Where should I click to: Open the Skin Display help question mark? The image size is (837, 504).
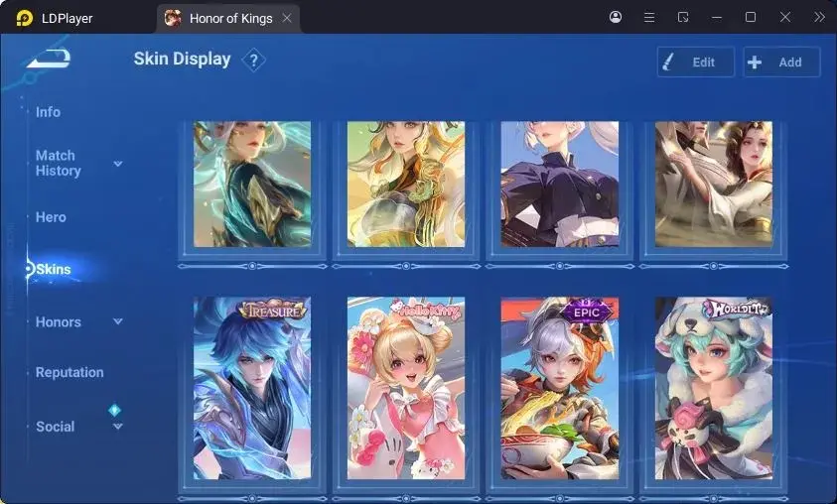pos(253,61)
